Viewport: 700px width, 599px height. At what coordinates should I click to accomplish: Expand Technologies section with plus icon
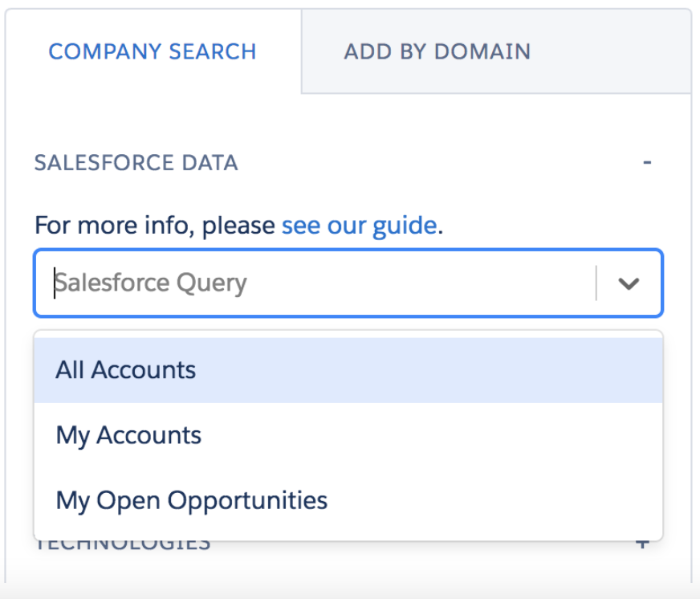(x=642, y=544)
